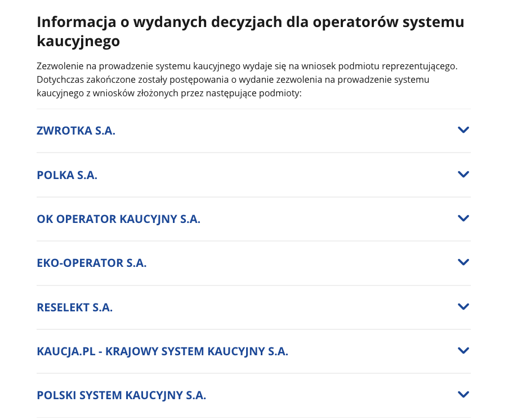Click the arrow icon on the EKO-OPERATOR S.A. row
This screenshot has height=420, width=526.
(x=463, y=262)
